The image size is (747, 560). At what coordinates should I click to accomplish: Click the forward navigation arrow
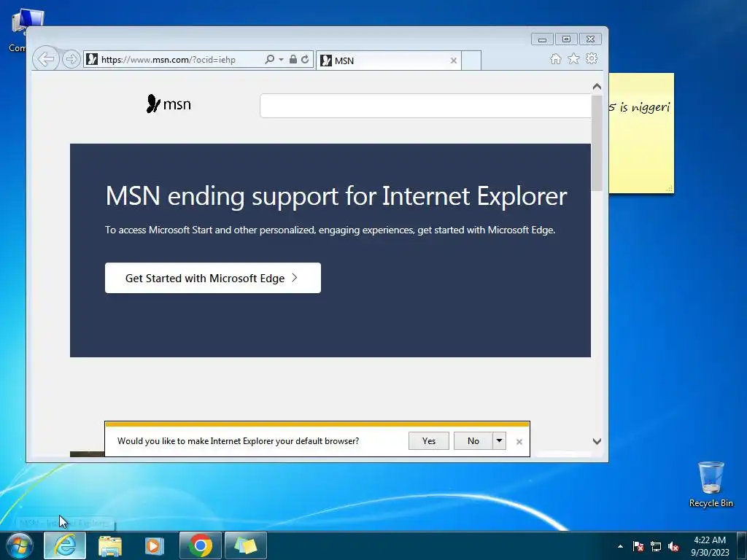tap(71, 60)
